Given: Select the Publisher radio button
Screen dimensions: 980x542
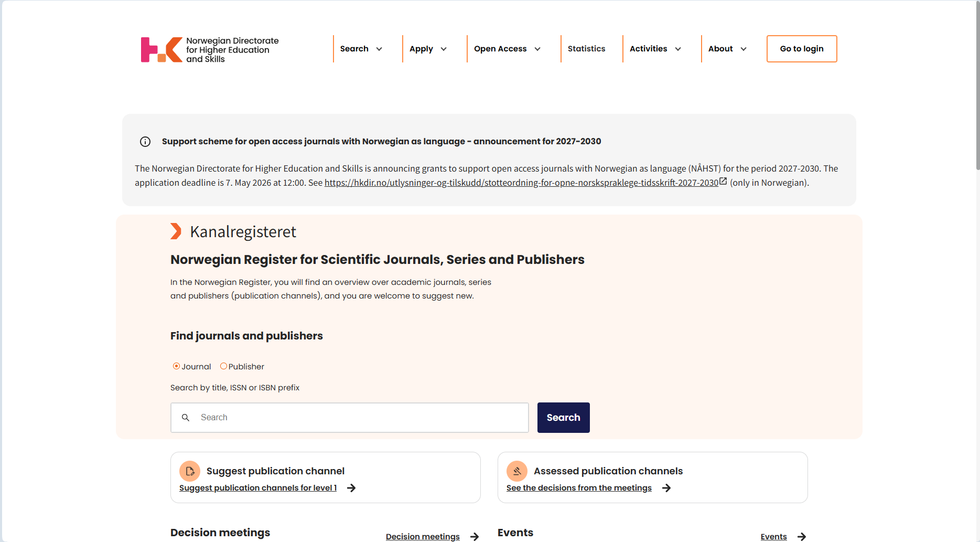Looking at the screenshot, I should (223, 366).
